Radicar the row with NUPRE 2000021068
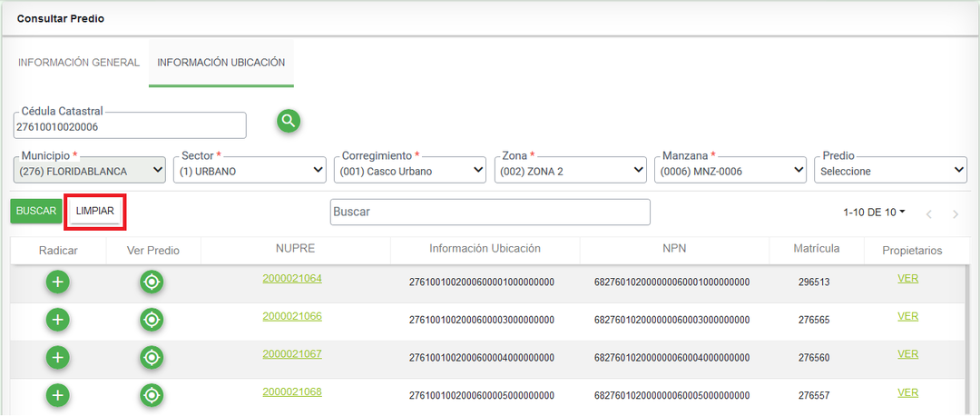The width and height of the screenshot is (980, 416). tap(58, 395)
